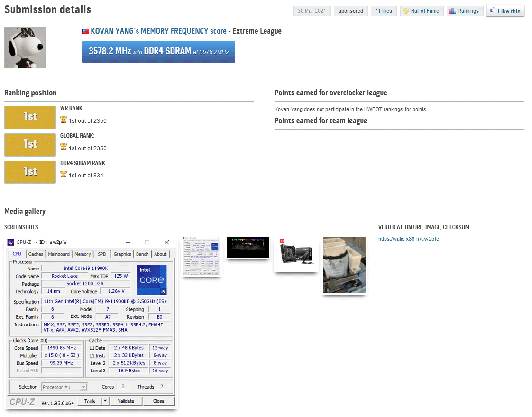Click the 1490.85 MHz core speed value
Screen dimensions: 532x417
coord(62,348)
